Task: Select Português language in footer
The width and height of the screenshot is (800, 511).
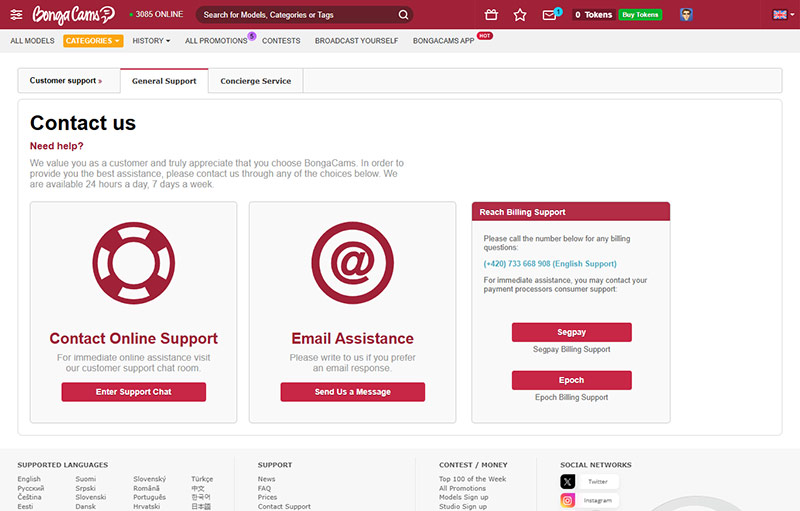Action: tap(149, 497)
